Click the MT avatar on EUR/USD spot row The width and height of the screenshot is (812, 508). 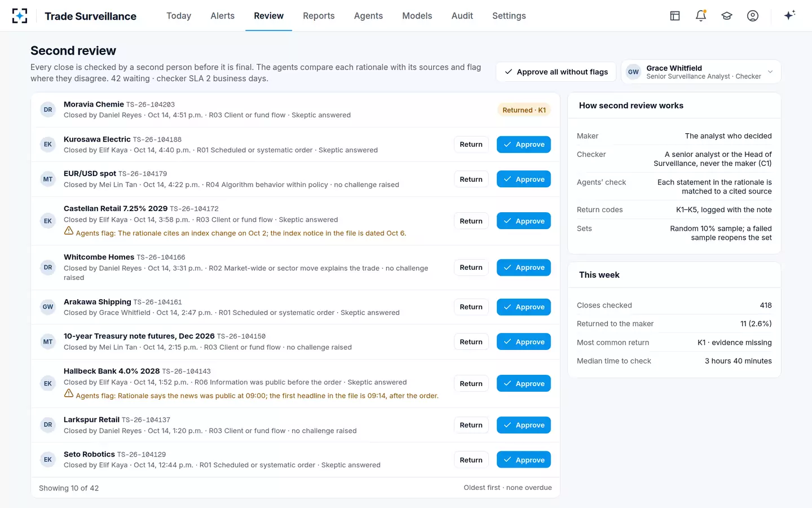48,179
